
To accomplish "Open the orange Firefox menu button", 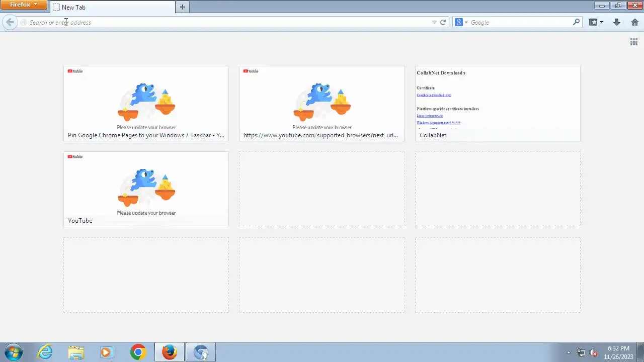I will (24, 5).
